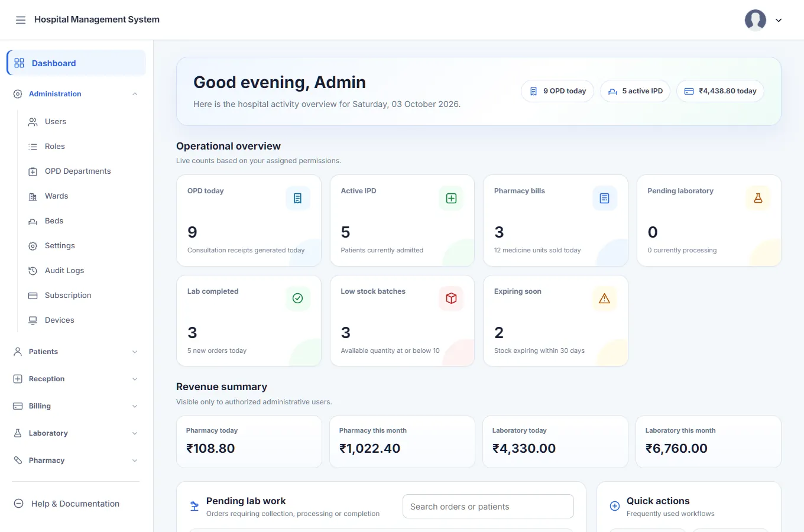Click the "Available quantity at or below 10" text
Viewport: 804px width, 532px height.
390,351
